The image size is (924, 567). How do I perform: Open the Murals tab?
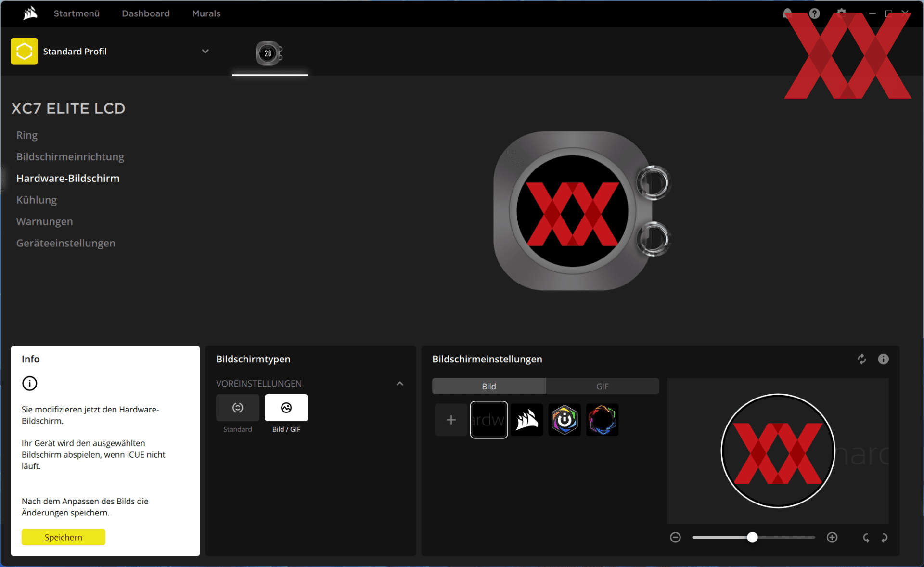click(x=206, y=13)
